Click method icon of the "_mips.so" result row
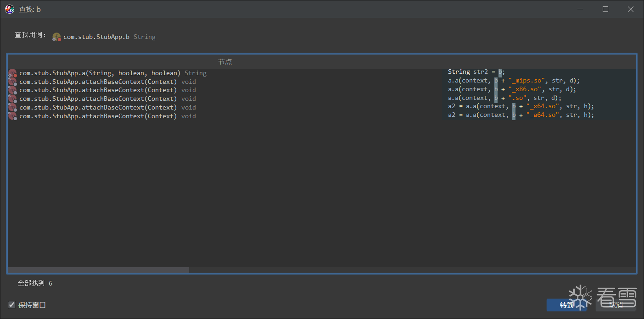 point(12,82)
